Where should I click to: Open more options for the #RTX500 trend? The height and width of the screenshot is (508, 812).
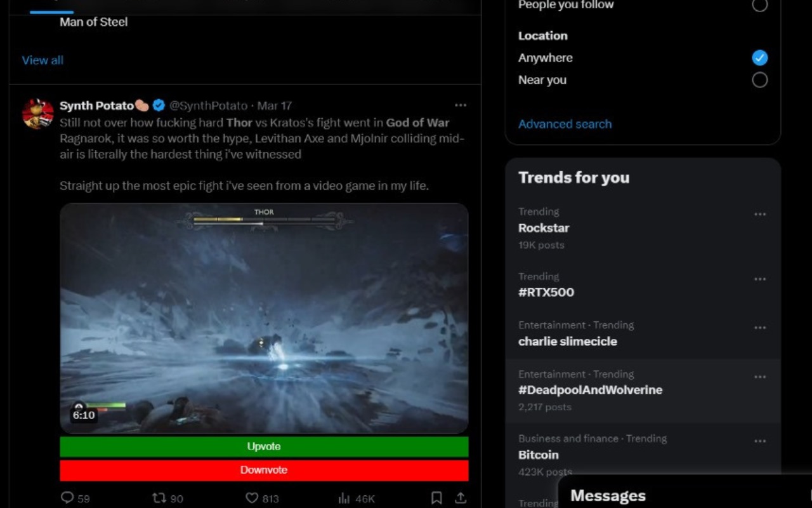click(x=760, y=279)
